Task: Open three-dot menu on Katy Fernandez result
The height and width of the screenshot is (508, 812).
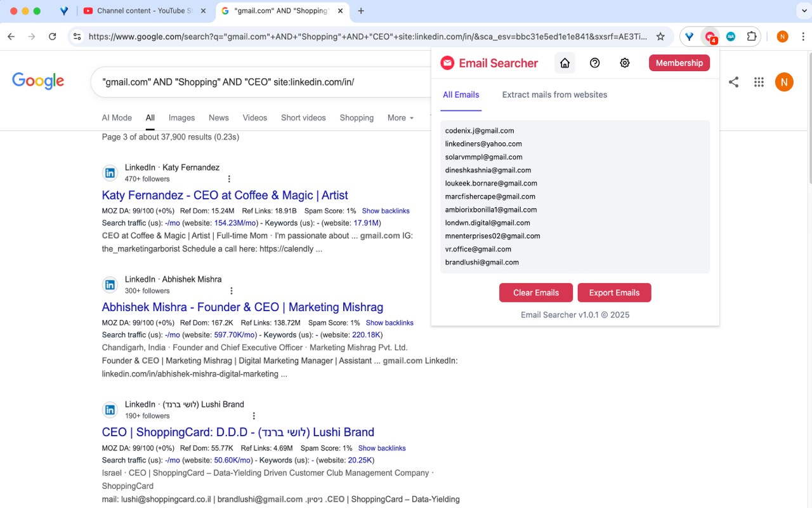Action: tap(229, 178)
